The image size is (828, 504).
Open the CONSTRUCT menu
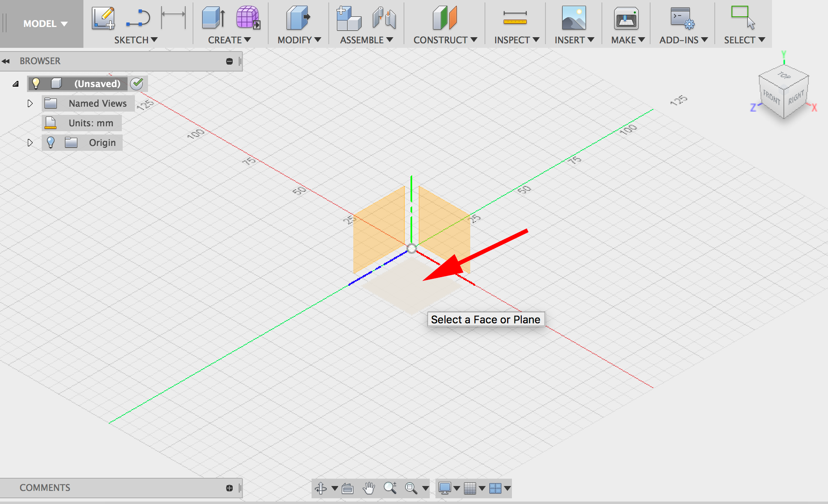(x=445, y=40)
